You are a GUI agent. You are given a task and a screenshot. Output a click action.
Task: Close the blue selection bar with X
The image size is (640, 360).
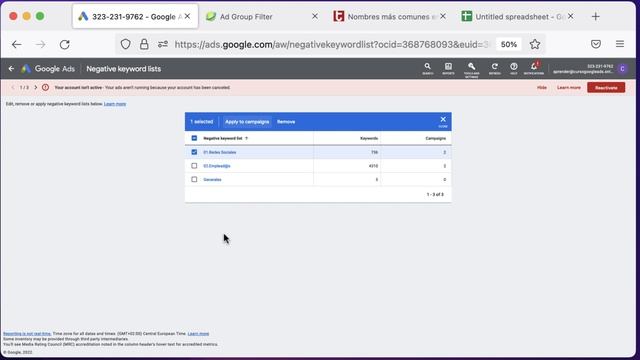pos(443,120)
